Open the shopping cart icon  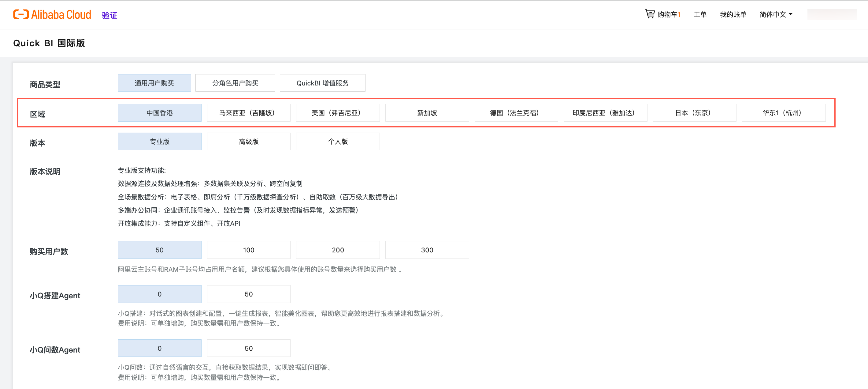(649, 14)
